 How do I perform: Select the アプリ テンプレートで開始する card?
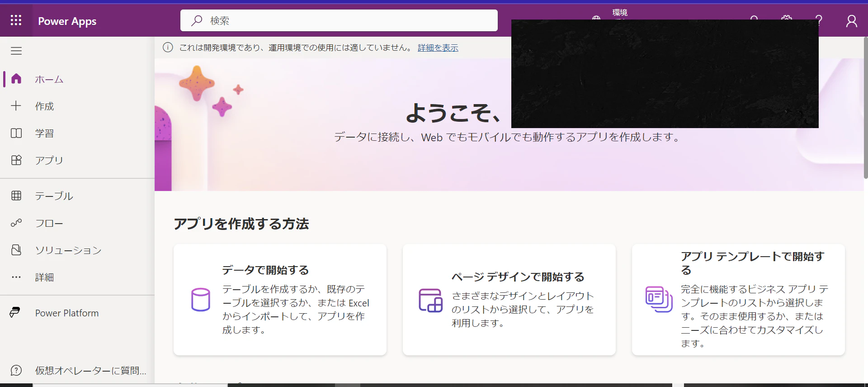(738, 300)
